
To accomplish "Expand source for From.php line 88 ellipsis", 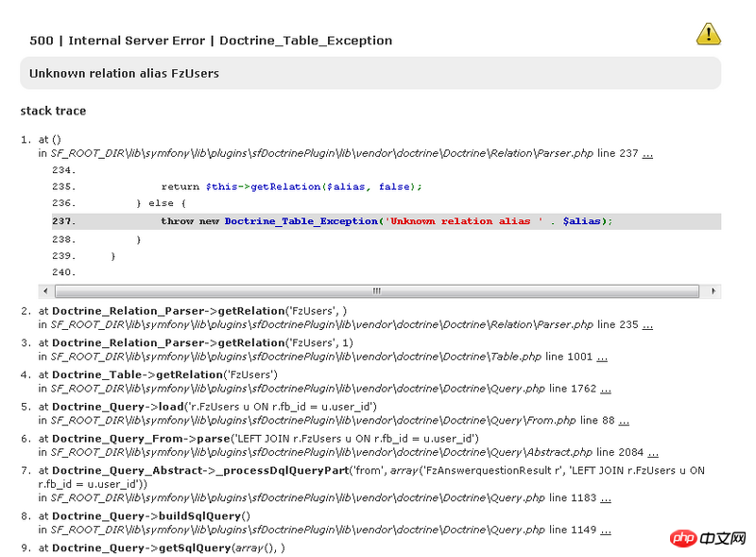I will (x=624, y=421).
